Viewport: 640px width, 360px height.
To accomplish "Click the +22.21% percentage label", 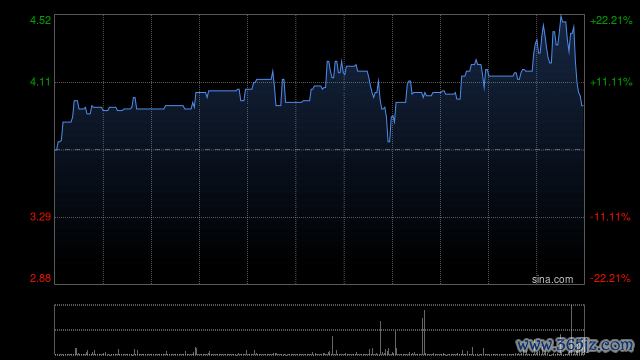I will (x=611, y=20).
